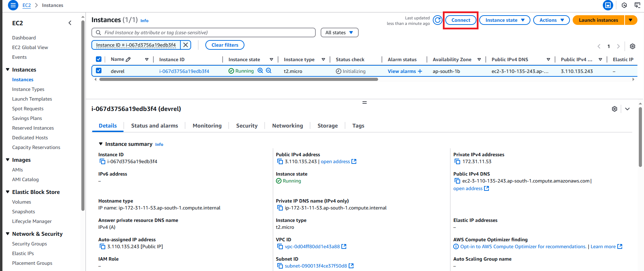This screenshot has height=271, width=644.
Task: Open vpc-0d04ff80dd1e43a88 link
Action: (x=312, y=246)
